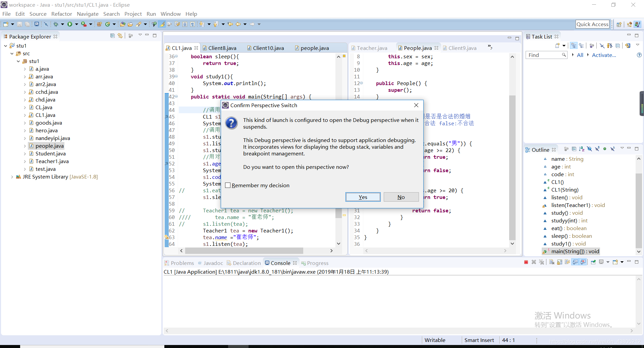Image resolution: width=644 pixels, height=348 pixels.
Task: Select goods.java in Package Explorer
Action: pos(49,123)
